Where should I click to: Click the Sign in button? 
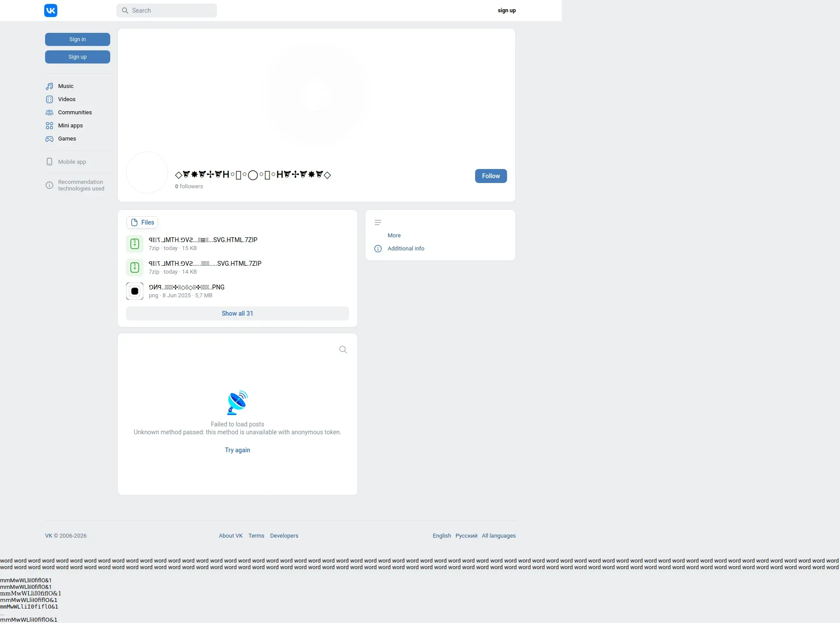click(77, 39)
